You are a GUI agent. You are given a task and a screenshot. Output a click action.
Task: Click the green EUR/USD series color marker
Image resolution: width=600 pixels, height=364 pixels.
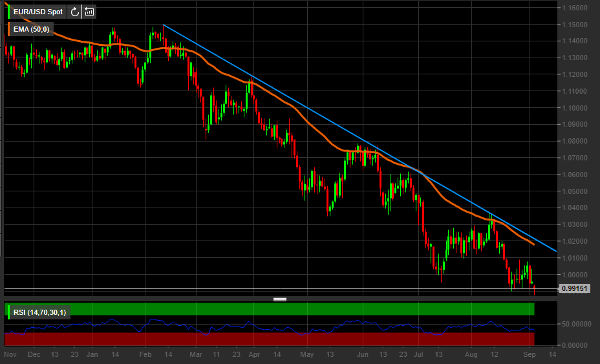click(x=9, y=12)
